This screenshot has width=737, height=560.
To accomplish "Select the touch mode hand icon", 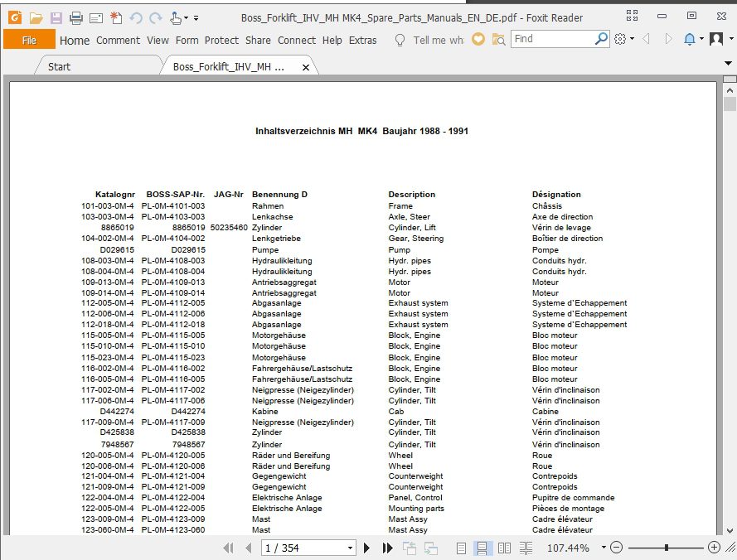I will click(x=175, y=18).
